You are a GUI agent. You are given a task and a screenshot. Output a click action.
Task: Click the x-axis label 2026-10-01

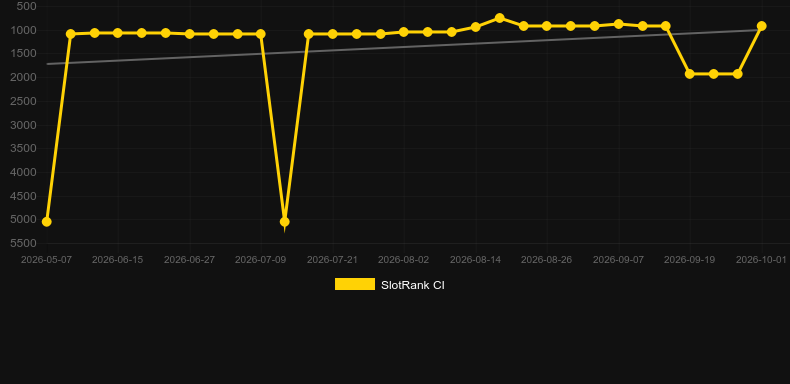[x=761, y=260]
